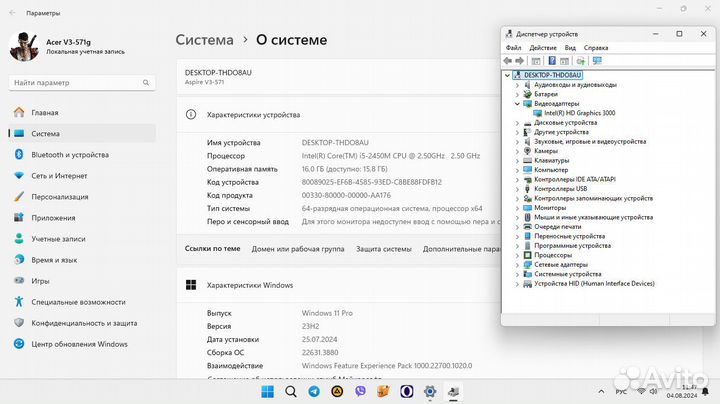The height and width of the screenshot is (404, 720).
Task: Open taskbar Search
Action: [291, 392]
